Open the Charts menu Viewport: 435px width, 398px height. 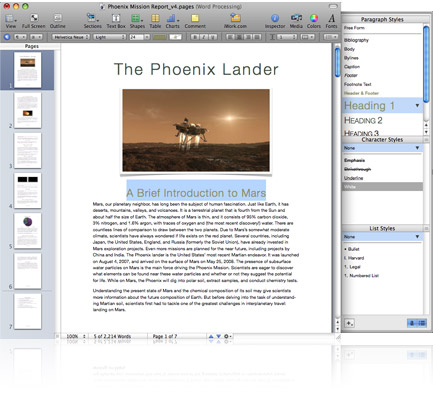tap(172, 21)
